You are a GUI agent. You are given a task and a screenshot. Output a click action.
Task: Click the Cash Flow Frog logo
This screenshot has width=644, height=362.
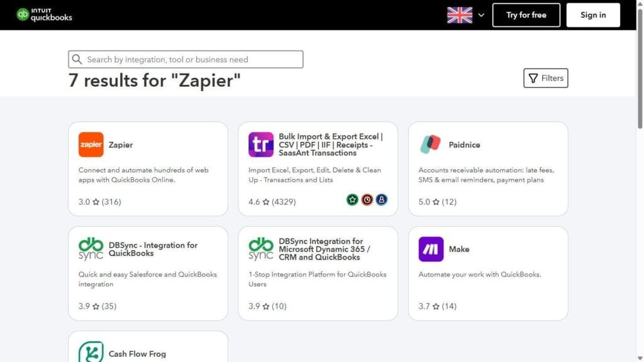91,352
